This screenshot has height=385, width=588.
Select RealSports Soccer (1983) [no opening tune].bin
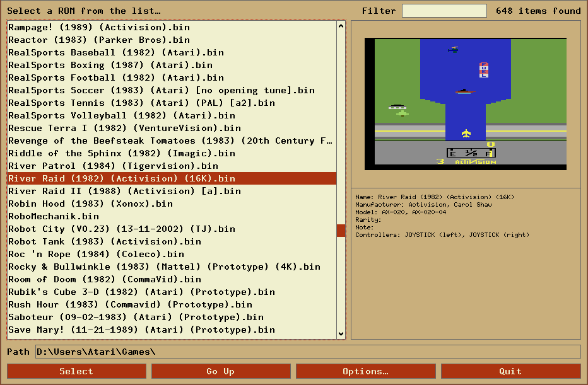(172, 90)
